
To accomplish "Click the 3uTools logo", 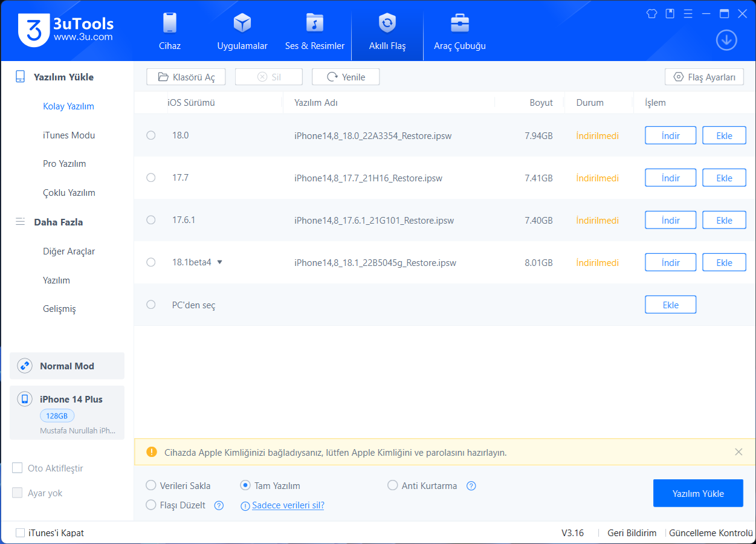I will pos(66,30).
